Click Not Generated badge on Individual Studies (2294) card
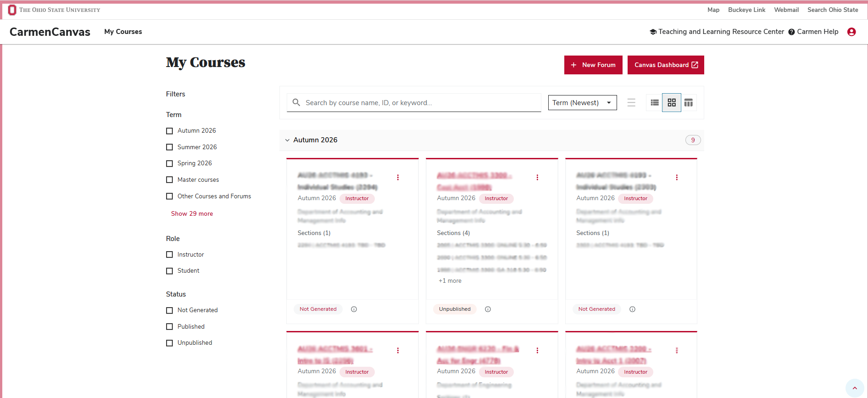 (x=318, y=309)
